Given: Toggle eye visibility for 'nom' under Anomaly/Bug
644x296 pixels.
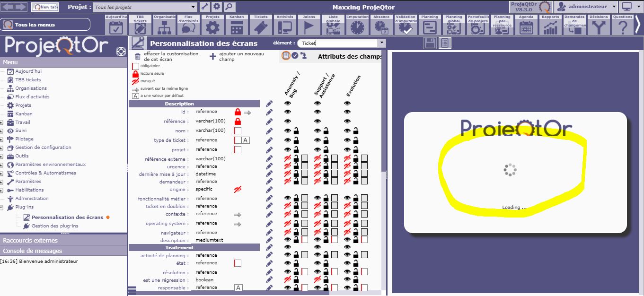Looking at the screenshot, I should click(288, 131).
